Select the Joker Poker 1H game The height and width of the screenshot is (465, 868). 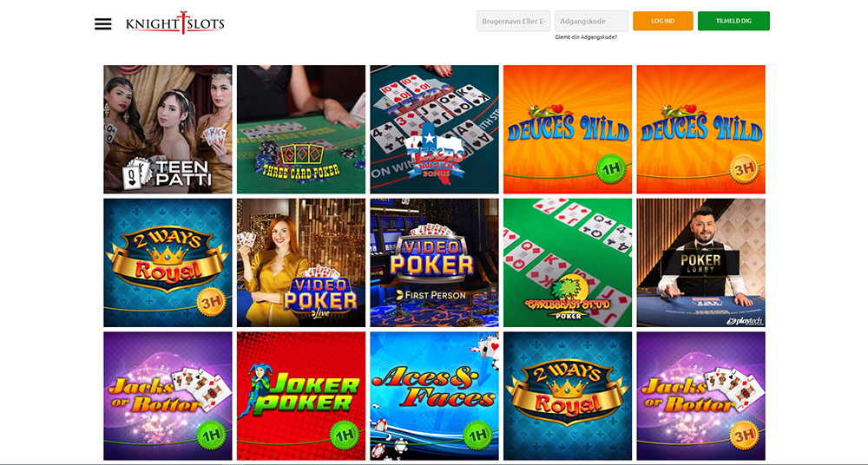point(301,396)
